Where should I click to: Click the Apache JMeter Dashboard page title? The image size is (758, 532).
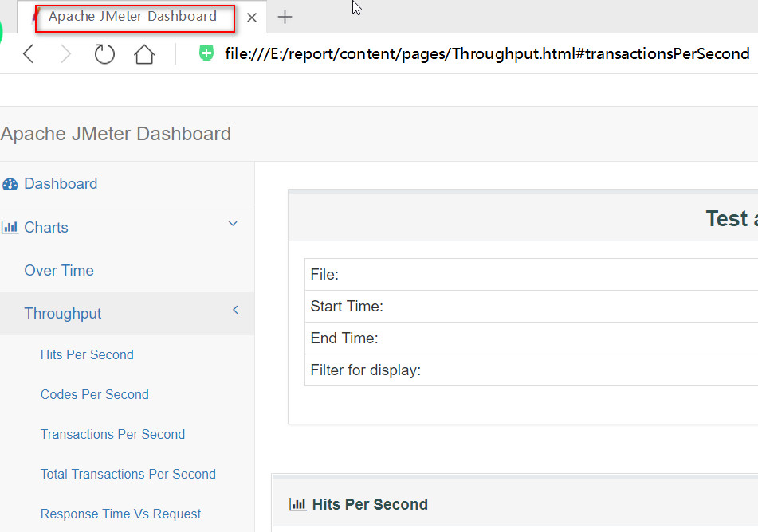click(x=116, y=134)
